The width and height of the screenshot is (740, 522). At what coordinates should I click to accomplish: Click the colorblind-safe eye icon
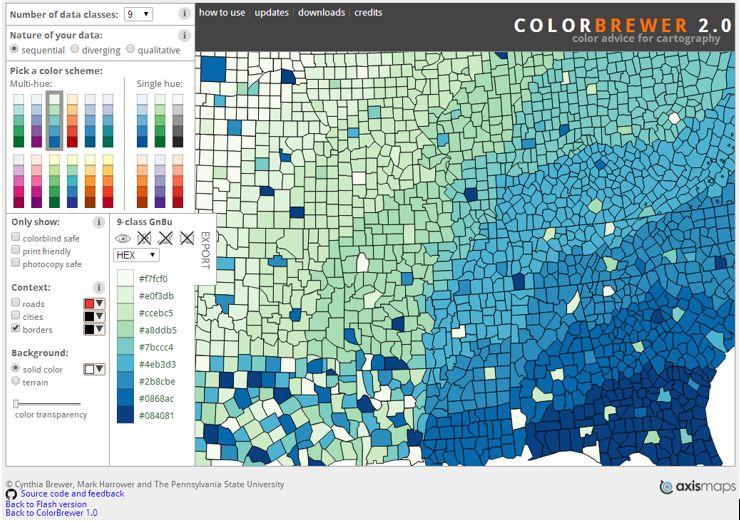pyautogui.click(x=123, y=238)
